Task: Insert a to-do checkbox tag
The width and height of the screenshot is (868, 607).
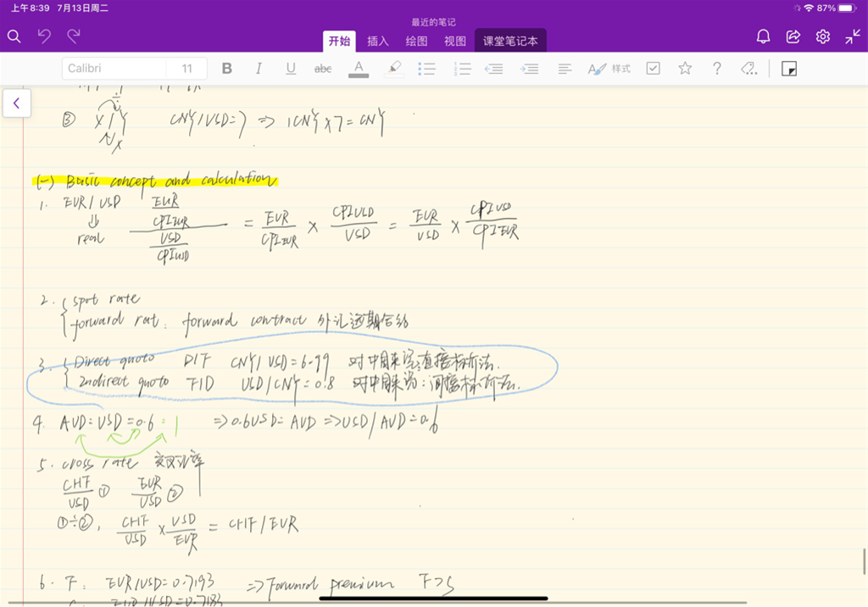Action: pos(653,69)
